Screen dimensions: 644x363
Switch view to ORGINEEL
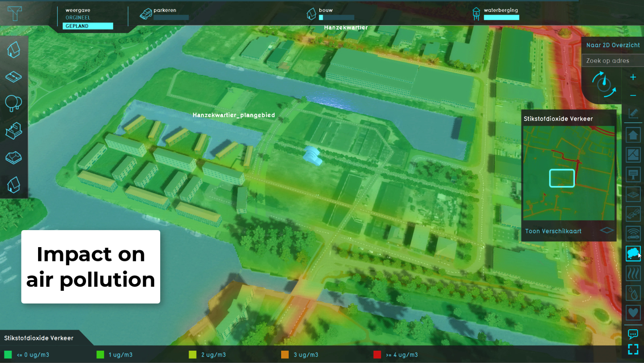click(x=78, y=17)
